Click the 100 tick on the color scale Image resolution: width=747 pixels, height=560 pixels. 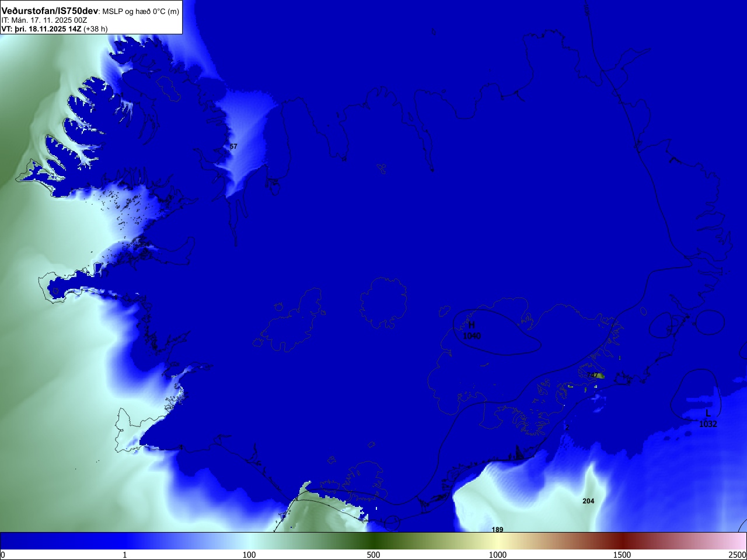[x=249, y=555]
